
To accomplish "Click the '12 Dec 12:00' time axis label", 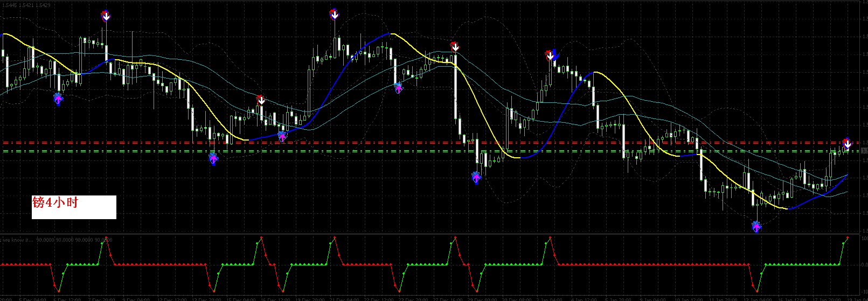I will (172, 299).
